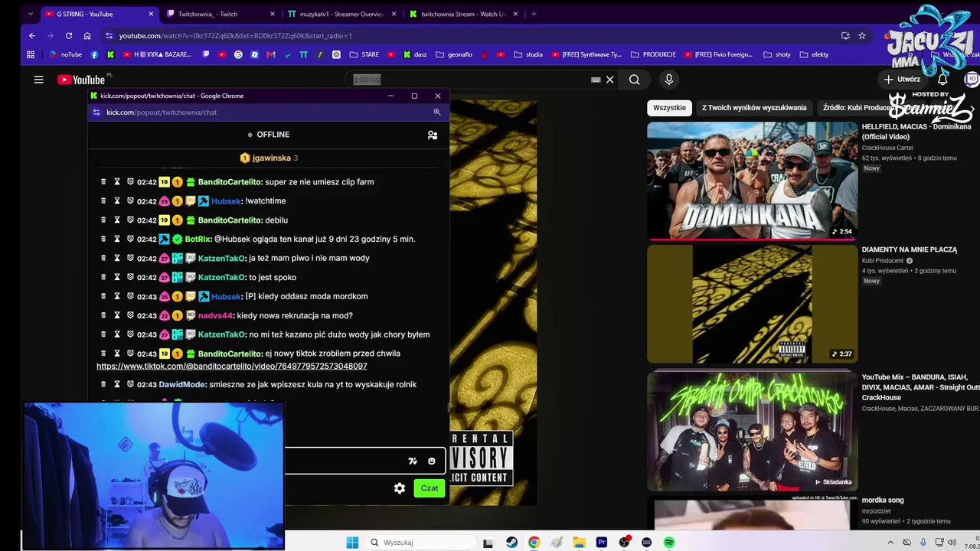Open the STARE bookmarks folder

click(364, 55)
